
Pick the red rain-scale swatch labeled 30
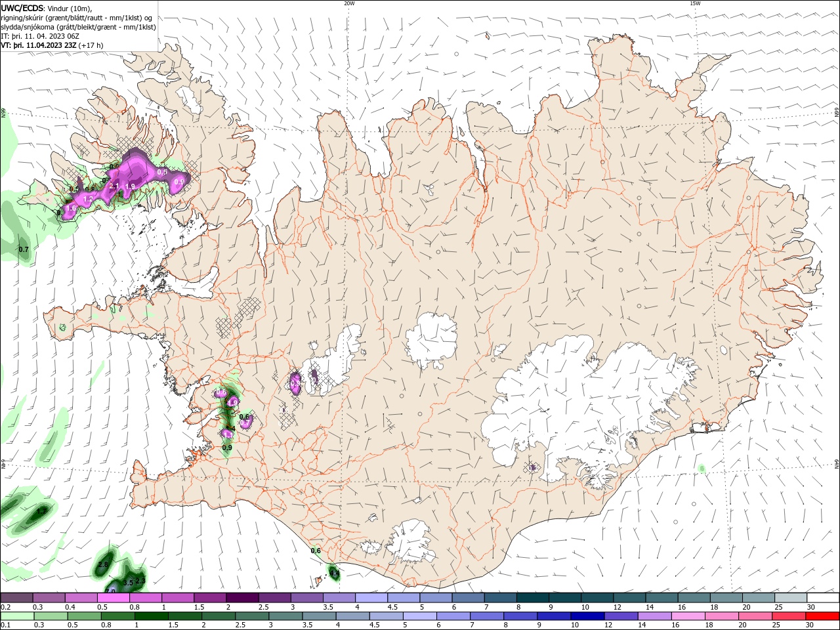coord(822,616)
